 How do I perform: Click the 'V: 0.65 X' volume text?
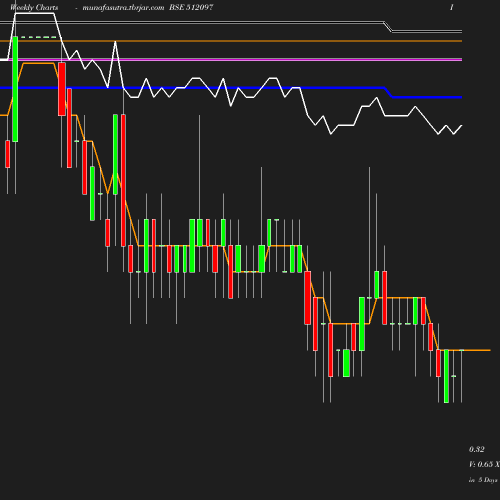[484, 464]
